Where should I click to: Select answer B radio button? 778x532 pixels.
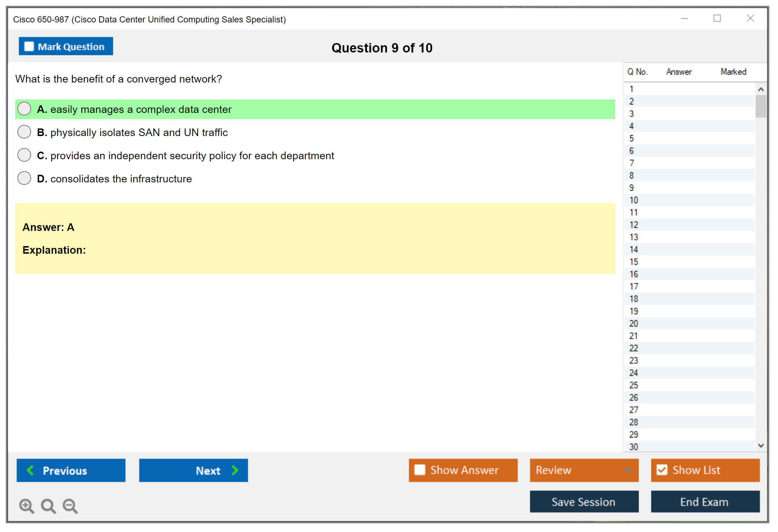(x=24, y=132)
